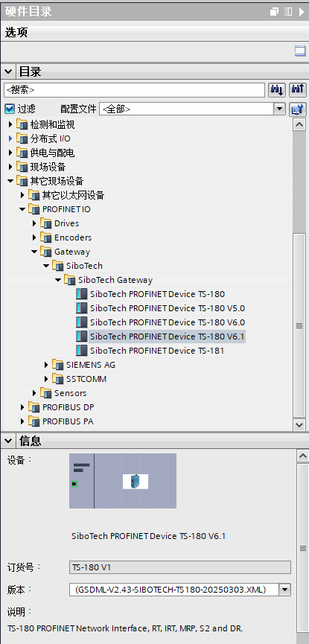
Task: Click information panel scrollbar up arrow
Action: pos(302,456)
